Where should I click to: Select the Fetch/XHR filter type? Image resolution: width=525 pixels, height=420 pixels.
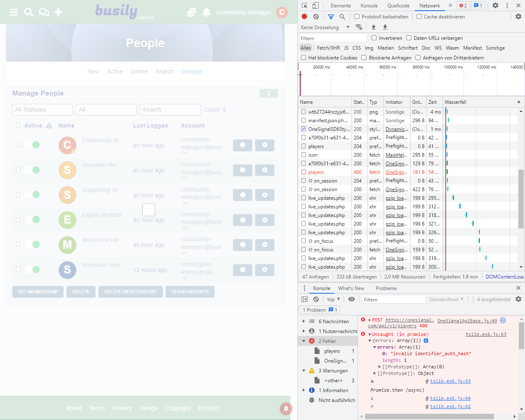pos(328,48)
